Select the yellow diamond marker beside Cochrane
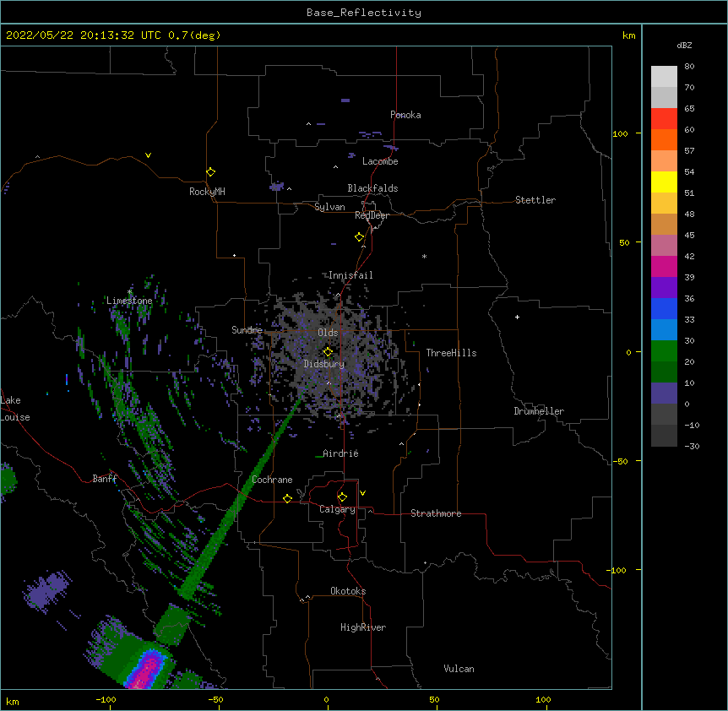Image resolution: width=728 pixels, height=711 pixels. [x=287, y=498]
